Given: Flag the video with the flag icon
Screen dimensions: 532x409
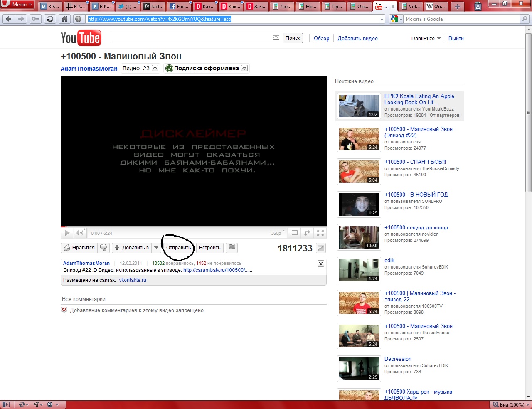Looking at the screenshot, I should tap(232, 248).
